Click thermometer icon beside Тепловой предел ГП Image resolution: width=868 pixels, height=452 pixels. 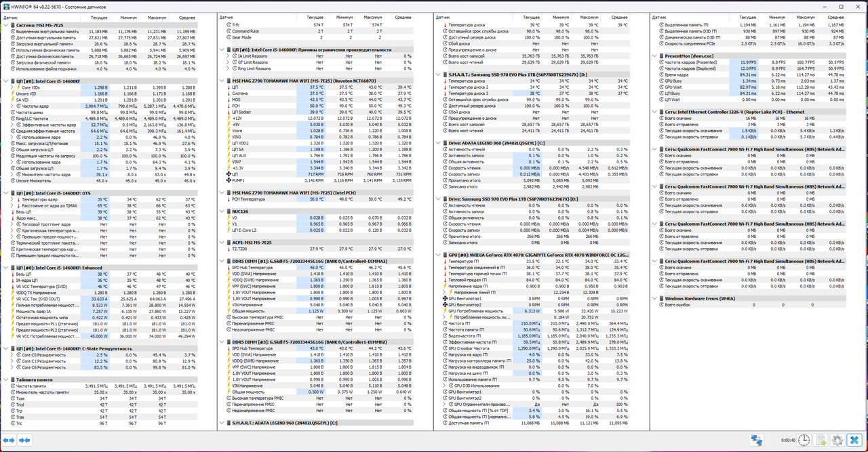click(x=446, y=279)
